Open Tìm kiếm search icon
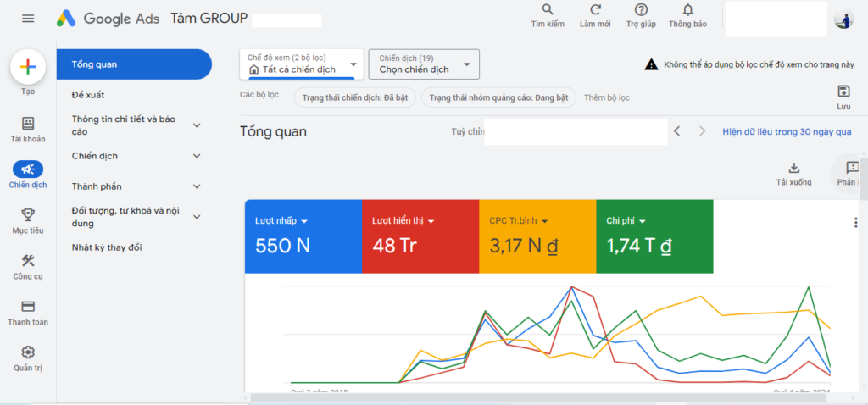The image size is (868, 405). tap(548, 10)
